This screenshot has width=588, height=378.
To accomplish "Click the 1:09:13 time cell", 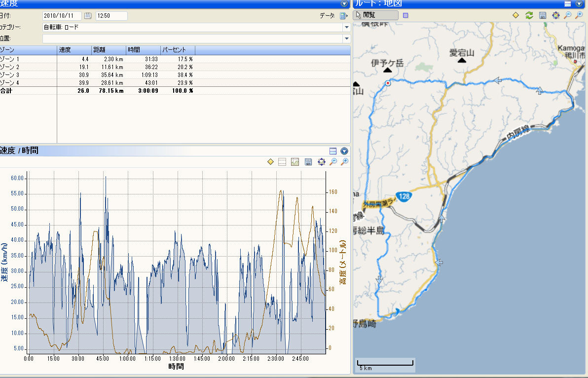I will tap(149, 75).
